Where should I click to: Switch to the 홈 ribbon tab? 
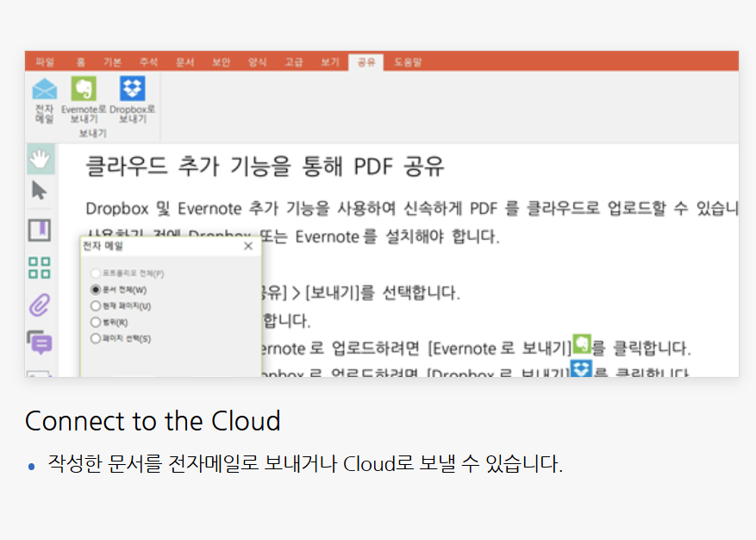point(80,62)
